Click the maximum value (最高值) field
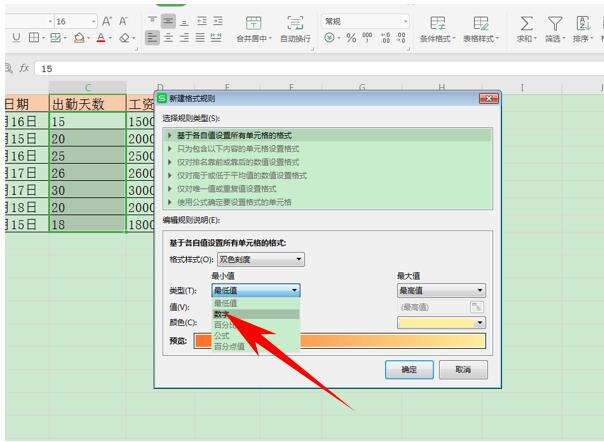Viewport: 604px width, 442px height. coord(433,307)
